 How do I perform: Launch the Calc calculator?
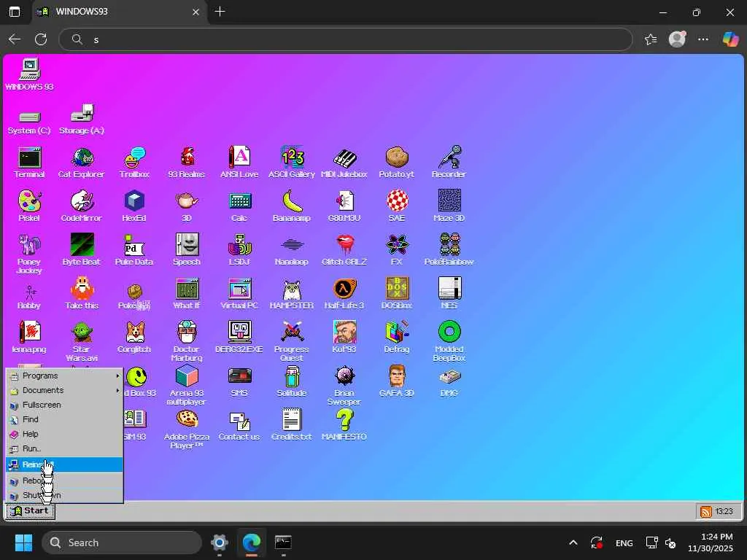[239, 206]
